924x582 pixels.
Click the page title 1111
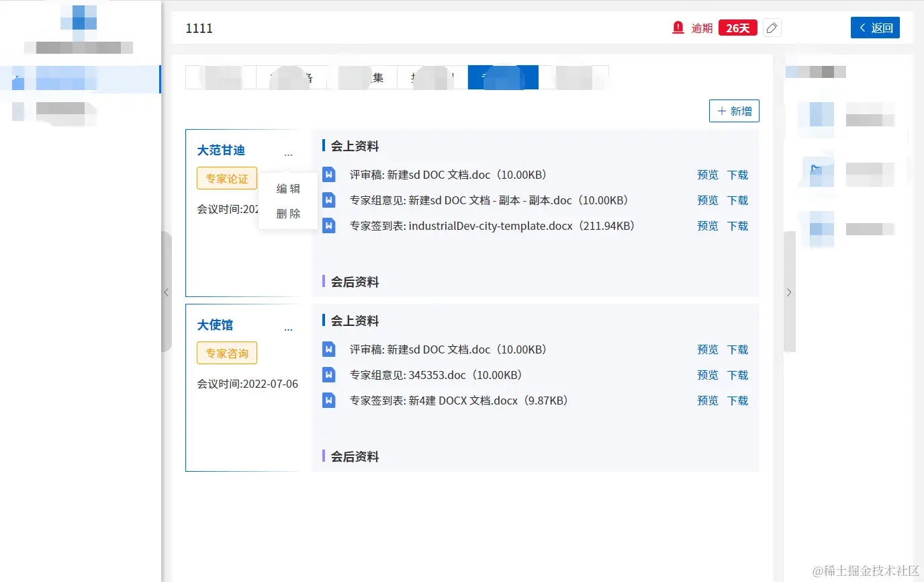199,28
